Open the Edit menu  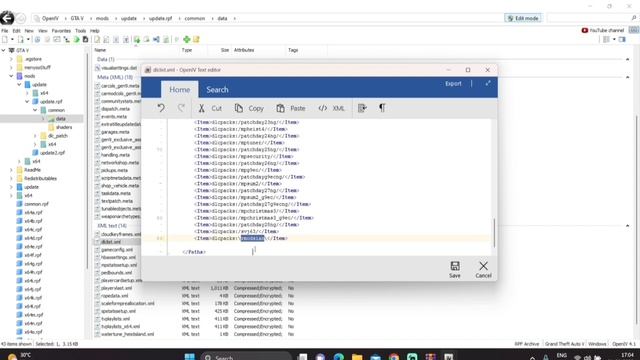click(16, 31)
